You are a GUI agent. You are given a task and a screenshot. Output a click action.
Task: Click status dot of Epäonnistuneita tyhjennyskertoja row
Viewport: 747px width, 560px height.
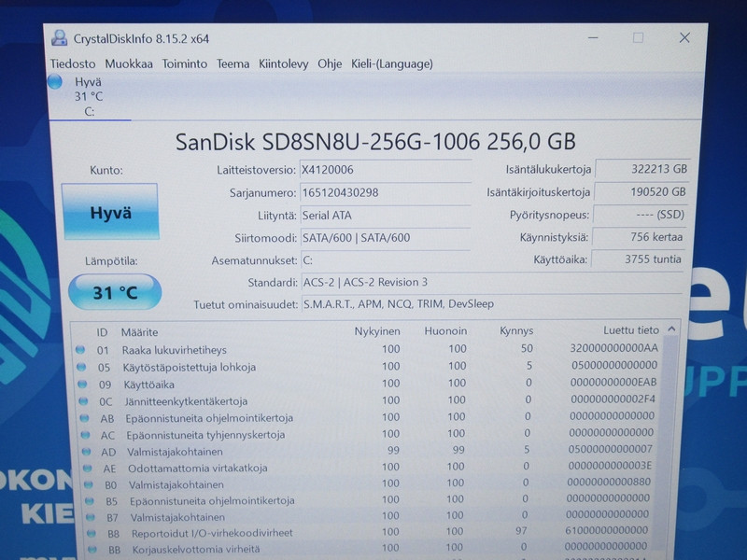[x=86, y=435]
